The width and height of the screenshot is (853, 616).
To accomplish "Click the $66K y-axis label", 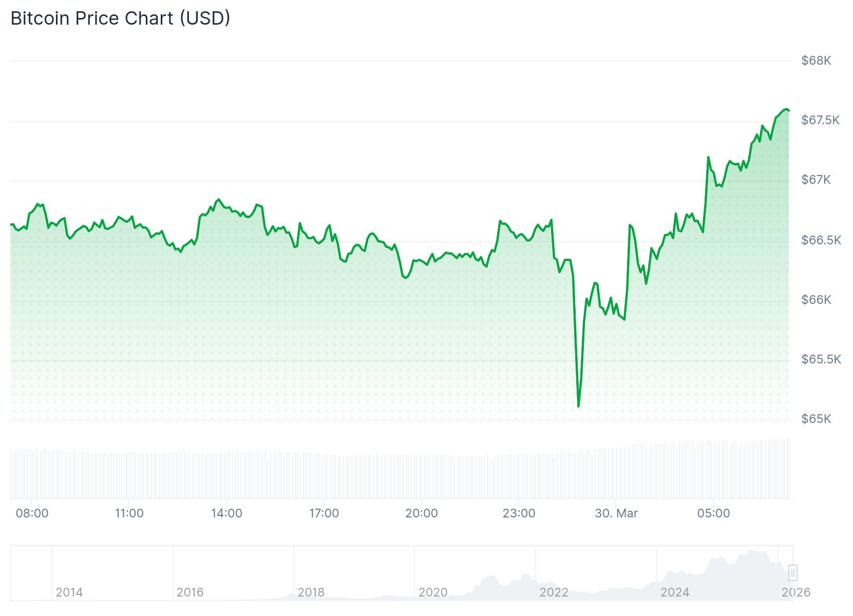I will click(x=816, y=300).
